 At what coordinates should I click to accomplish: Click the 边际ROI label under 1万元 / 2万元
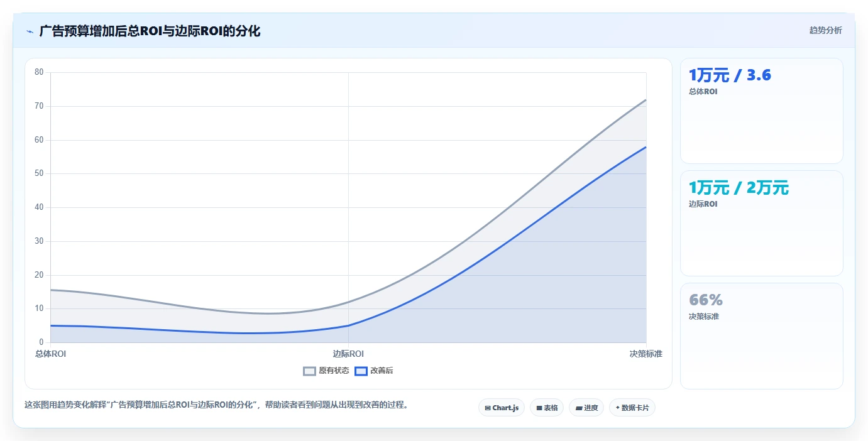click(x=703, y=204)
